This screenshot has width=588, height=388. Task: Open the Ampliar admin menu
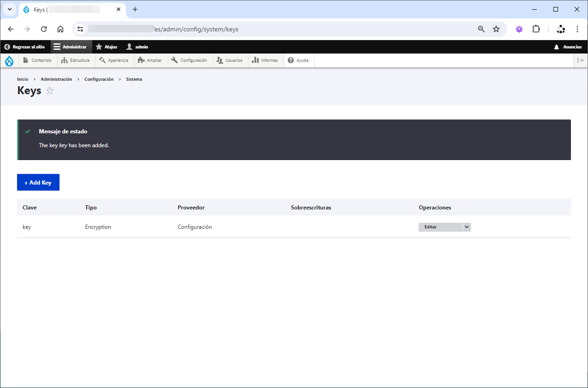tap(151, 60)
